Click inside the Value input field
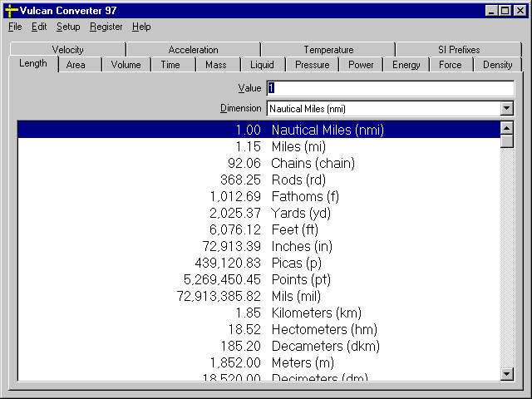The image size is (532, 399). [389, 88]
